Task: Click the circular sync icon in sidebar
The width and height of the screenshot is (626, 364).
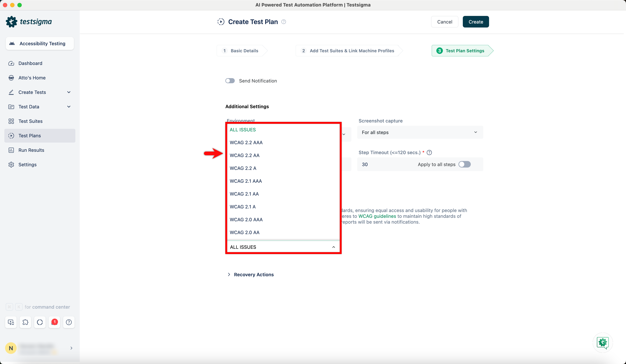Action: click(40, 322)
